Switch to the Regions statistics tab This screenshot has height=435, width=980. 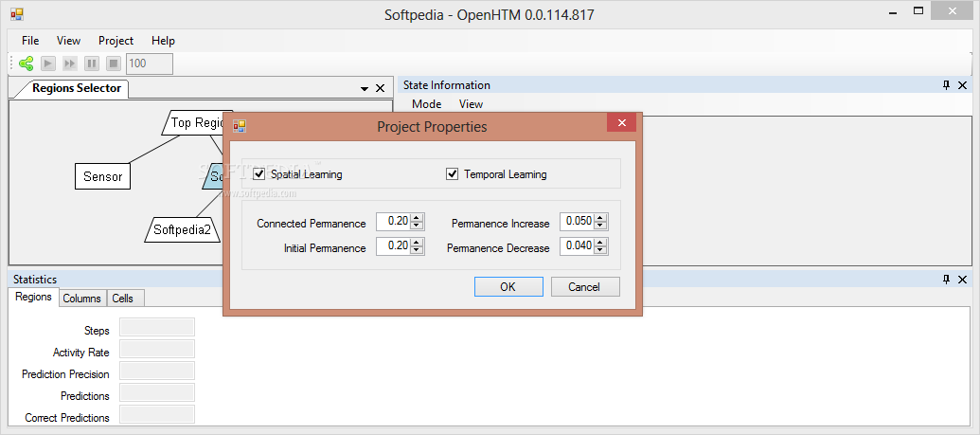pyautogui.click(x=34, y=298)
